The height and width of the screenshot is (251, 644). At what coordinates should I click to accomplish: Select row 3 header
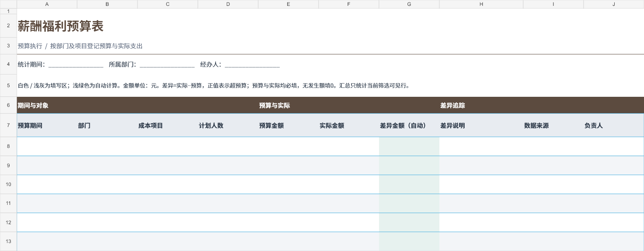pyautogui.click(x=8, y=46)
